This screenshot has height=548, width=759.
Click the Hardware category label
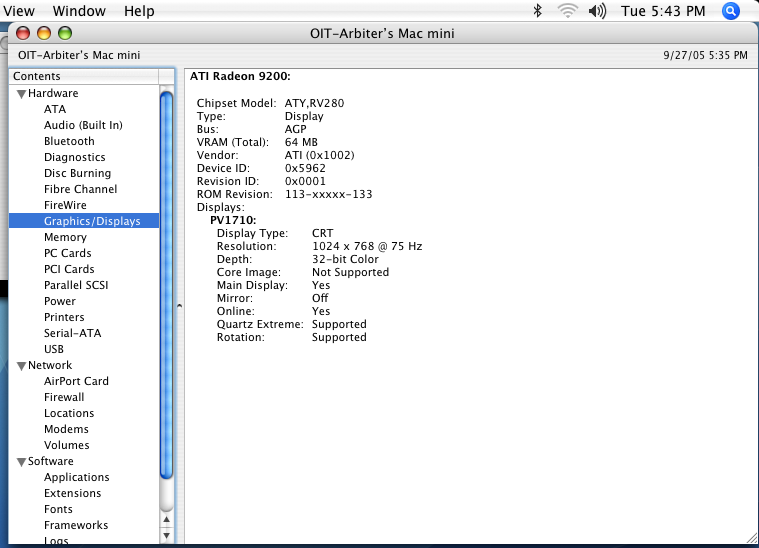coord(53,93)
